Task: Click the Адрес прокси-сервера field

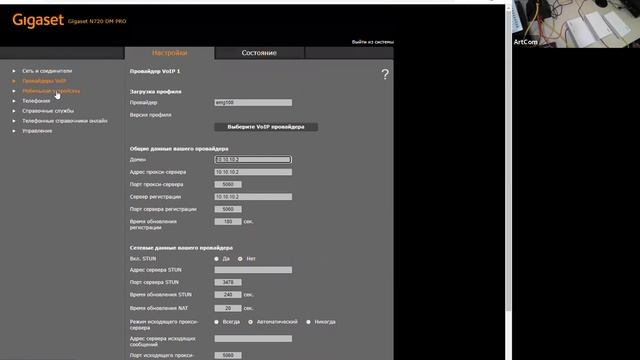Action: tap(253, 172)
